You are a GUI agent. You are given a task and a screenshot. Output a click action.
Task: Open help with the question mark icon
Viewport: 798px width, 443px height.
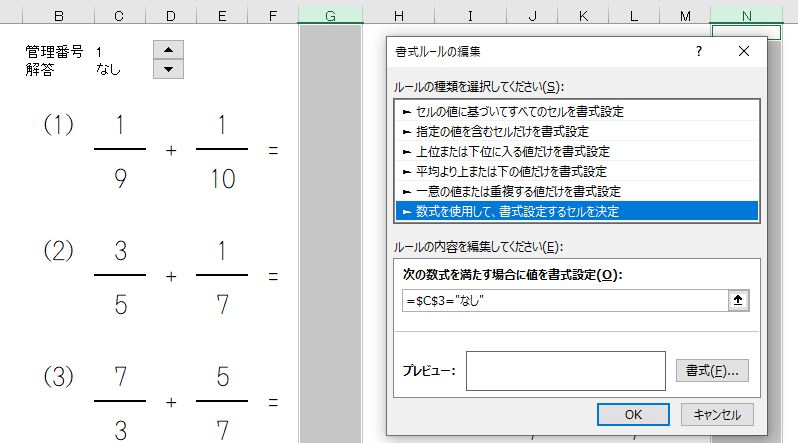click(x=699, y=51)
